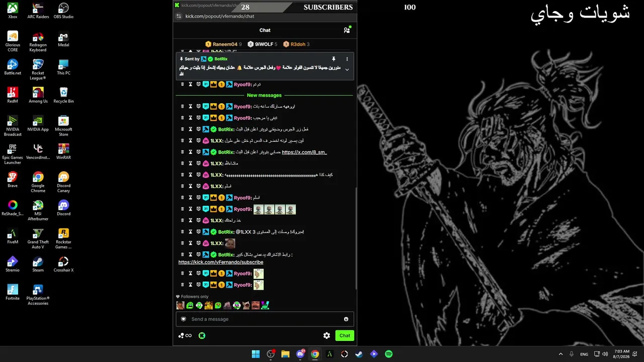Image resolution: width=644 pixels, height=362 pixels.
Task: Open the ENG language switcher
Action: (x=584, y=354)
